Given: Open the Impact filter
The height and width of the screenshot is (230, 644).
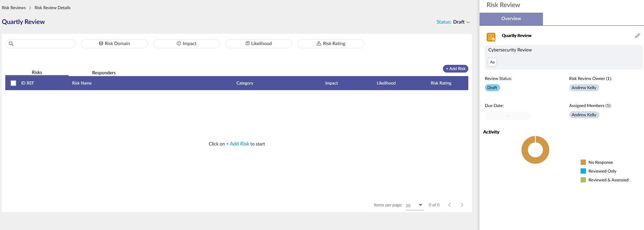Looking at the screenshot, I should [x=187, y=44].
